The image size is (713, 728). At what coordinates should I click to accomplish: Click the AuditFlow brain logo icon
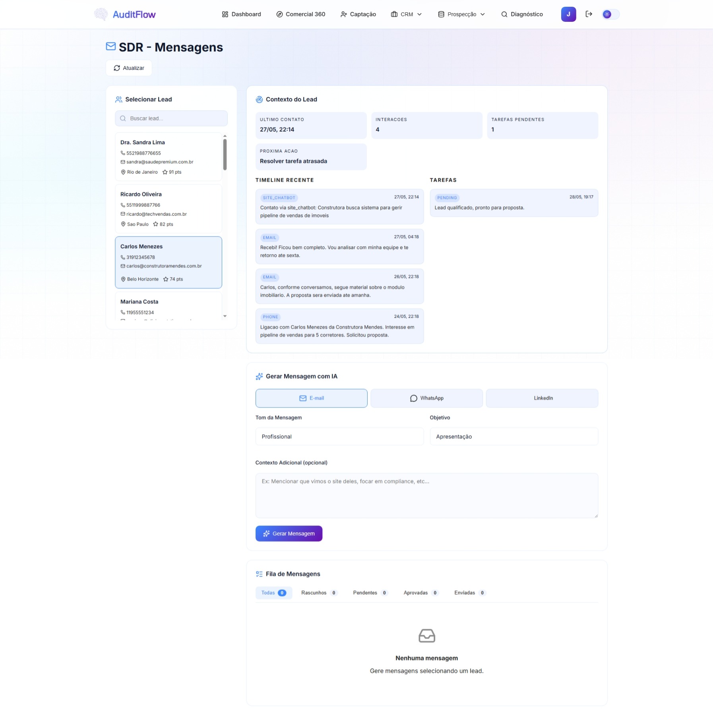(101, 14)
